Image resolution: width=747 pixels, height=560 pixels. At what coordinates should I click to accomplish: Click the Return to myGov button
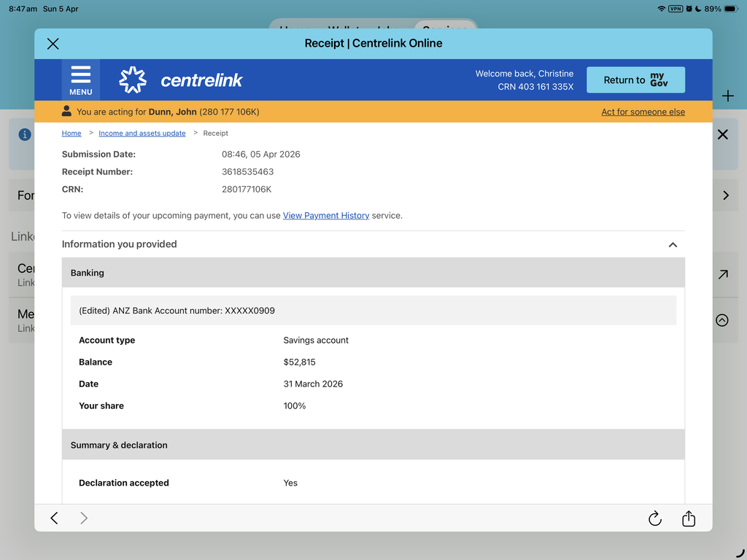tap(635, 80)
